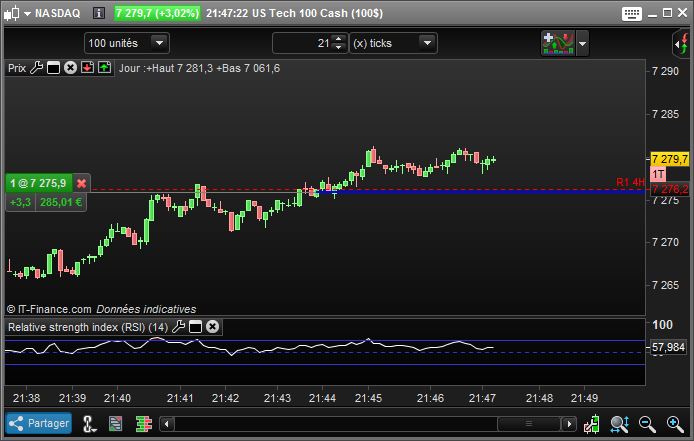
Task: Click the red 7 276,2 resistance price tag
Action: click(670, 190)
